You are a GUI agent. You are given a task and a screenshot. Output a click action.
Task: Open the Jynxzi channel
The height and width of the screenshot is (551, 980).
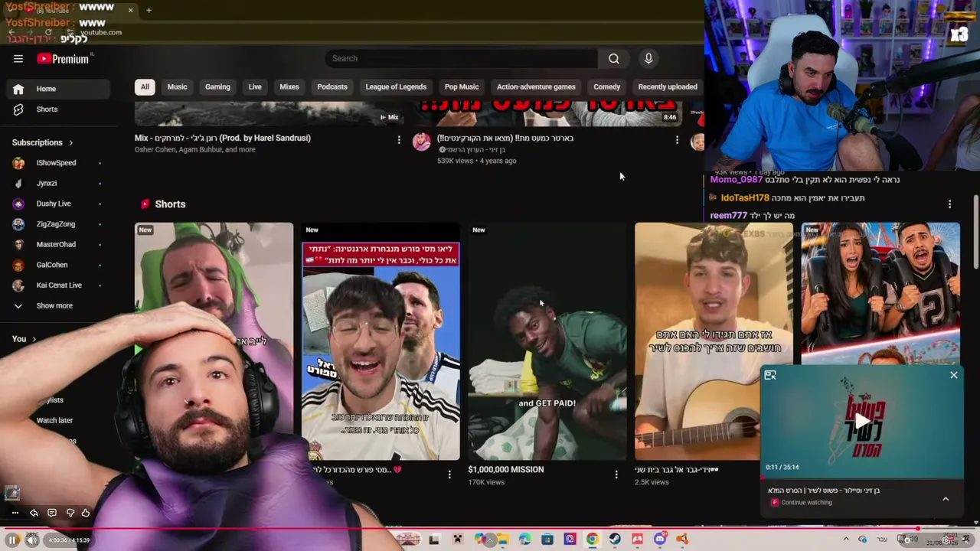[58, 184]
